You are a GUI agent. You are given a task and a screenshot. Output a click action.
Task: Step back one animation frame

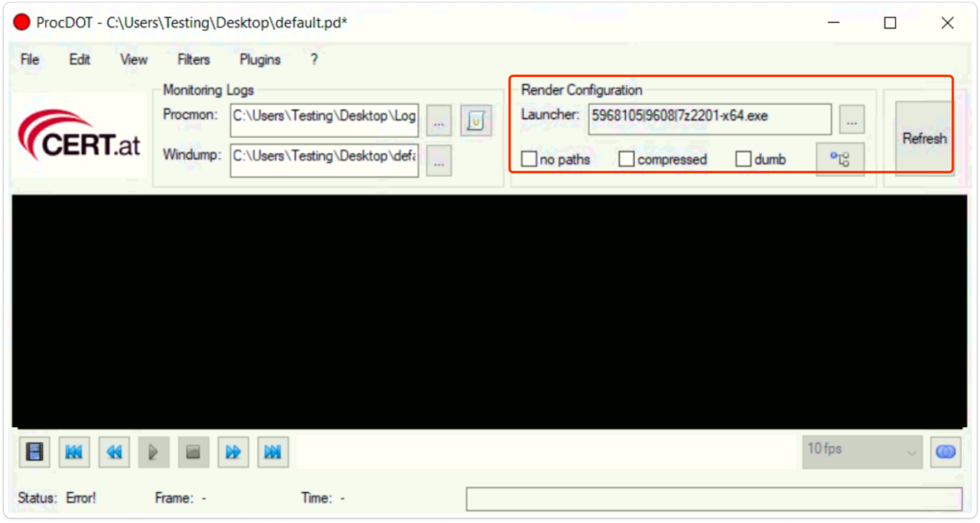click(113, 452)
